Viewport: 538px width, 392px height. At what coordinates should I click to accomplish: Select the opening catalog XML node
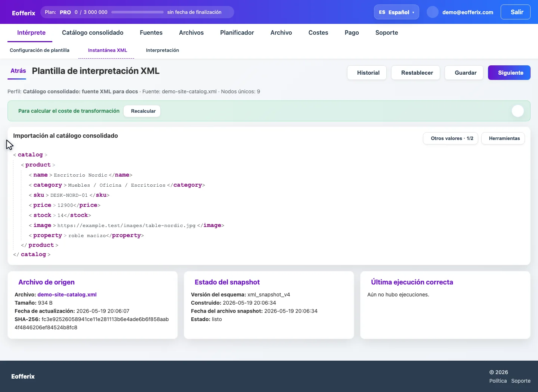click(x=30, y=155)
